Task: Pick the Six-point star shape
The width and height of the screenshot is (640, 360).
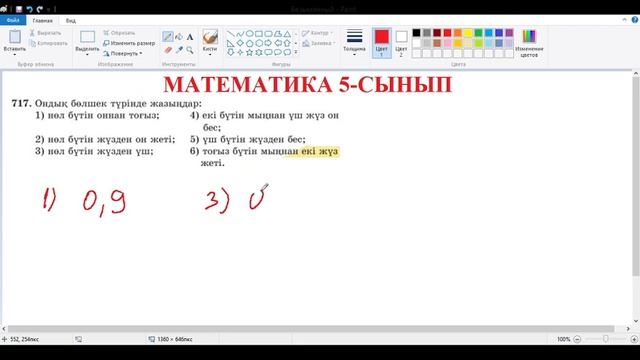Action: point(259,53)
